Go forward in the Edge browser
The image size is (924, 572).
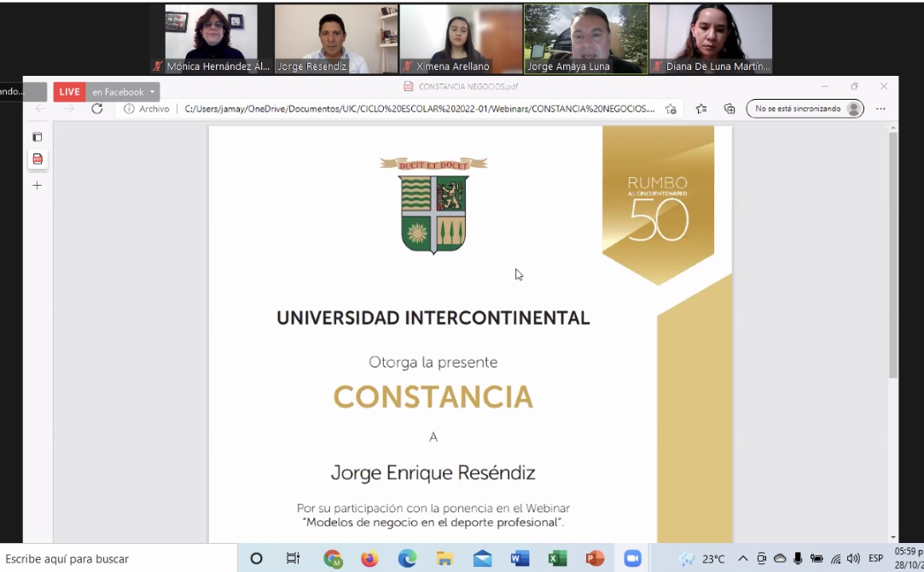click(69, 109)
